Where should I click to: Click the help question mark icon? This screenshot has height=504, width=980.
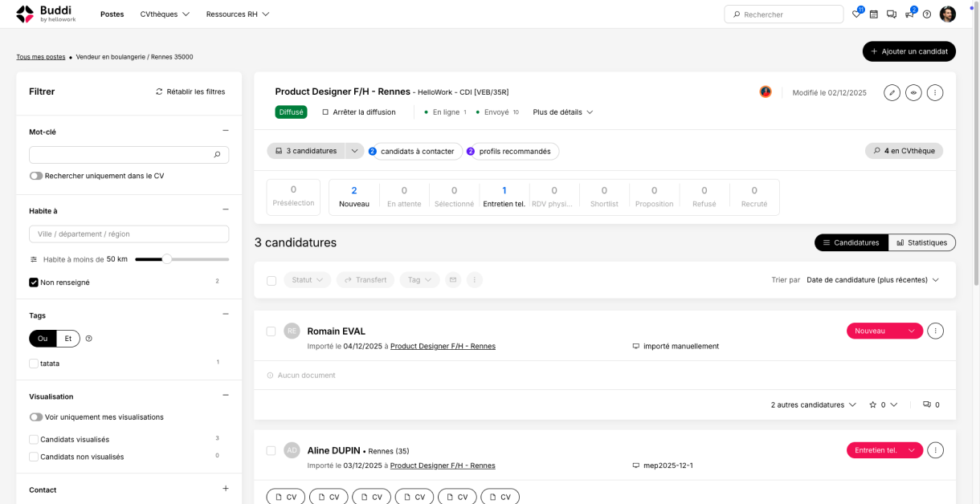coord(927,14)
